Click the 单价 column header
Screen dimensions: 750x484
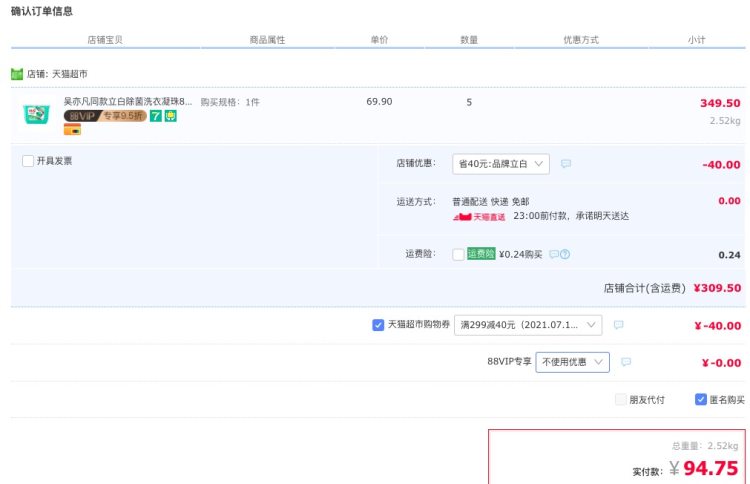click(x=379, y=40)
